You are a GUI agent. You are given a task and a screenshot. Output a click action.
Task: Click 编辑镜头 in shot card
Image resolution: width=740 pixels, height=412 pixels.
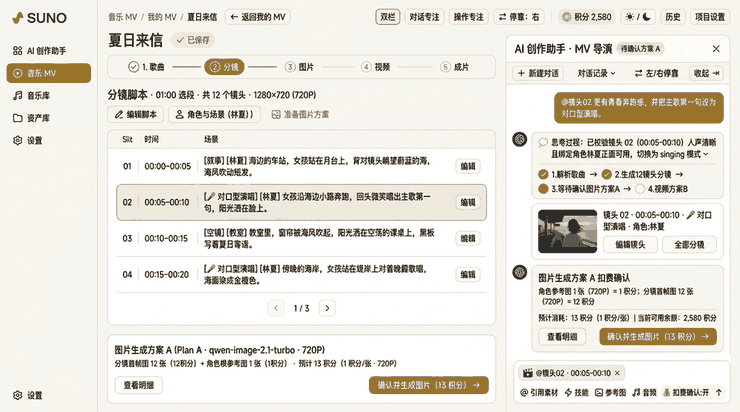pyautogui.click(x=630, y=244)
